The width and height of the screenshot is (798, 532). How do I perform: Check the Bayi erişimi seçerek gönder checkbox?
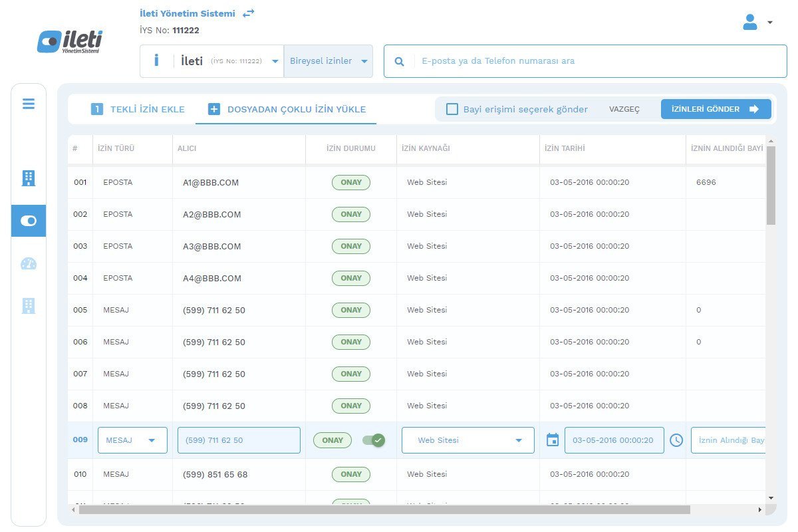coord(452,109)
